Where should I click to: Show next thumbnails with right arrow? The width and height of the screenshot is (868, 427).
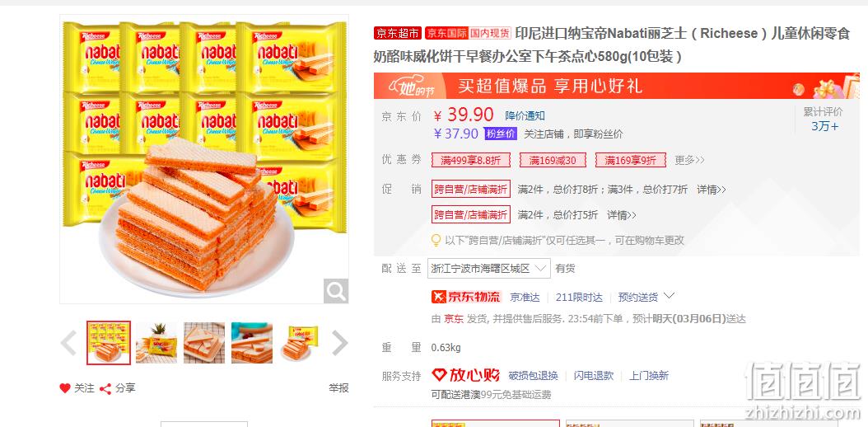(339, 344)
